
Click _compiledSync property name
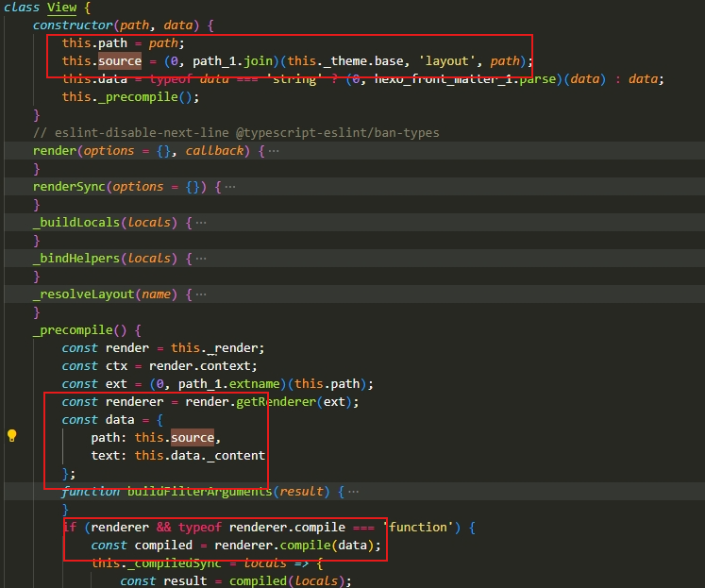tap(174, 563)
